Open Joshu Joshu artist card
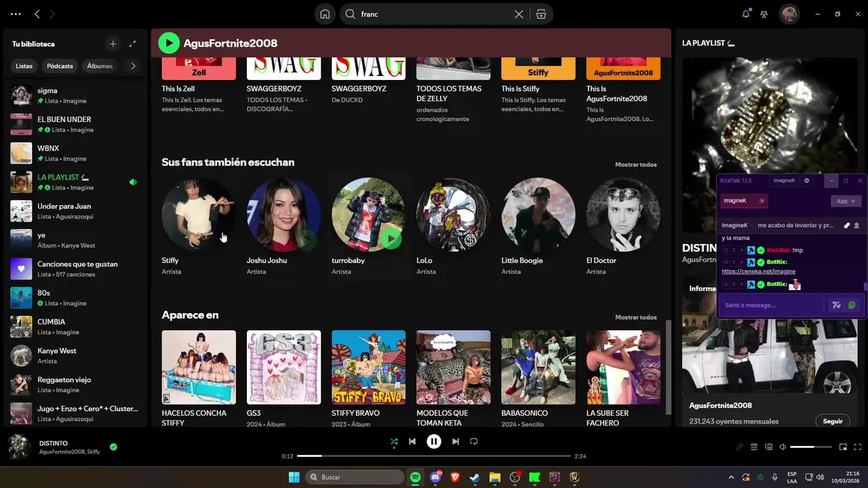Viewport: 868px width, 488px height. click(283, 226)
